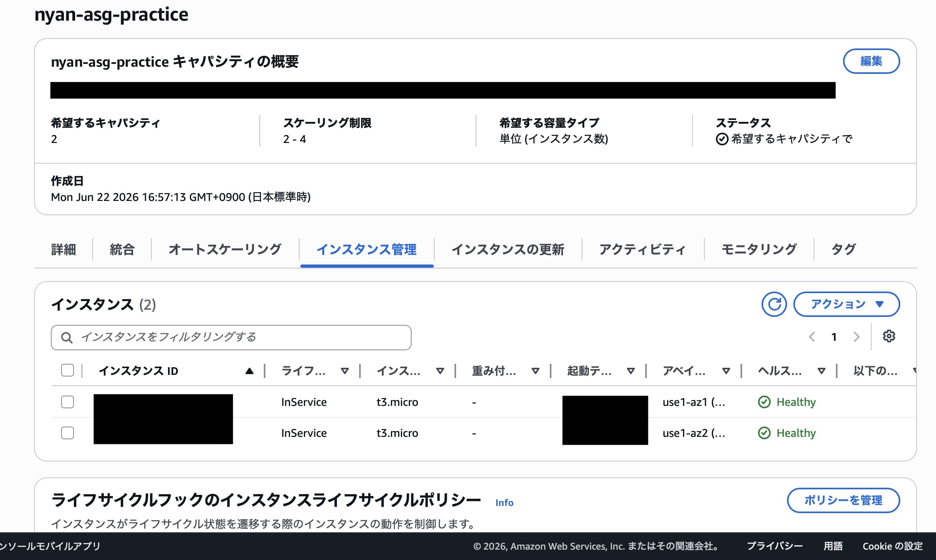This screenshot has width=936, height=560.
Task: Click t3.micro in the use1-az1 row
Action: (x=397, y=402)
